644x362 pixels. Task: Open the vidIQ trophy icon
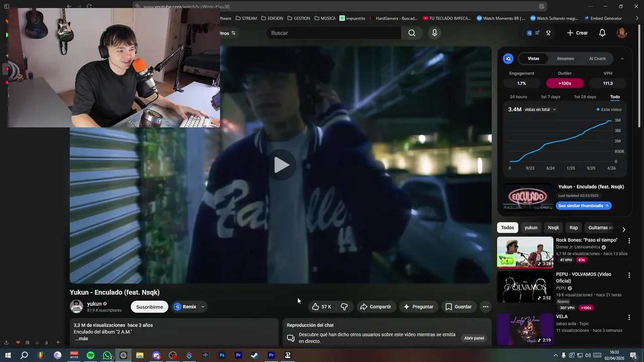coord(548,33)
